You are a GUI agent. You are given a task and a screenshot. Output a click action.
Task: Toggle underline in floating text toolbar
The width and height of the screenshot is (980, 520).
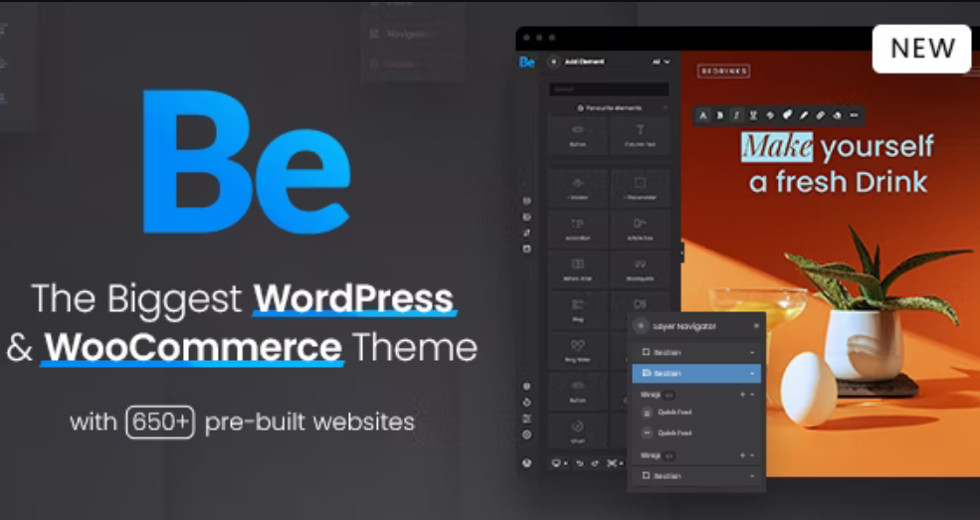coord(753,115)
